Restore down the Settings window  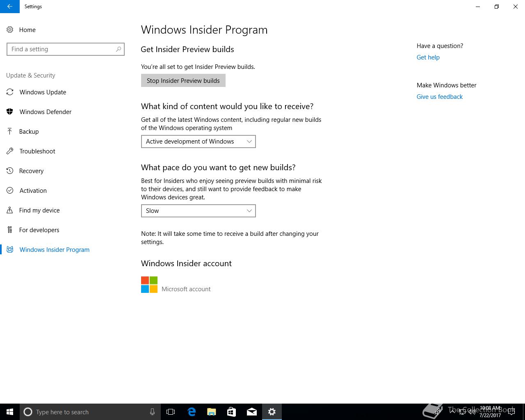497,7
